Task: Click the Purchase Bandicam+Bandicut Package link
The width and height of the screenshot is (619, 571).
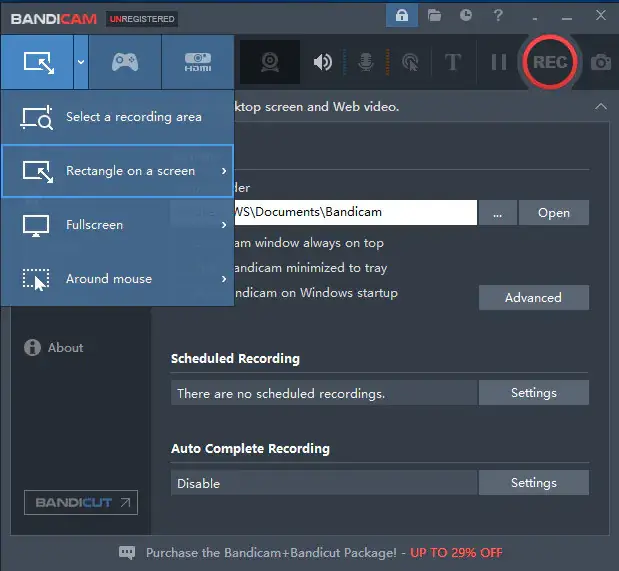Action: [271, 552]
